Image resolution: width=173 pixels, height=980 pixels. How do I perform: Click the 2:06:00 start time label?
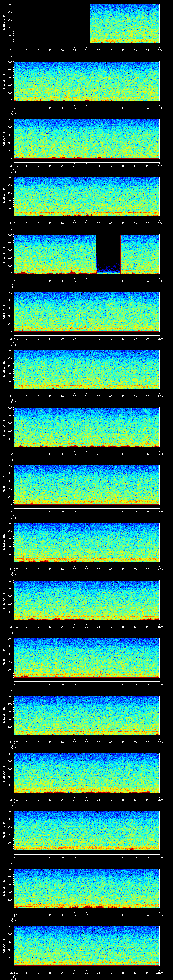coord(14,166)
